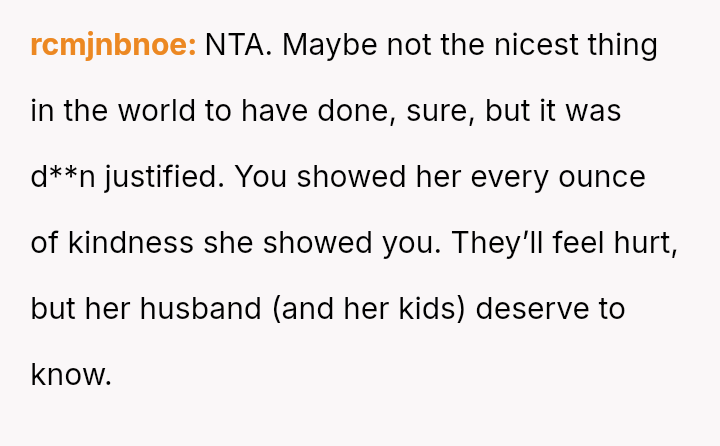Open the rcmjnbnoe user profile link
The image size is (720, 446).
coord(113,45)
